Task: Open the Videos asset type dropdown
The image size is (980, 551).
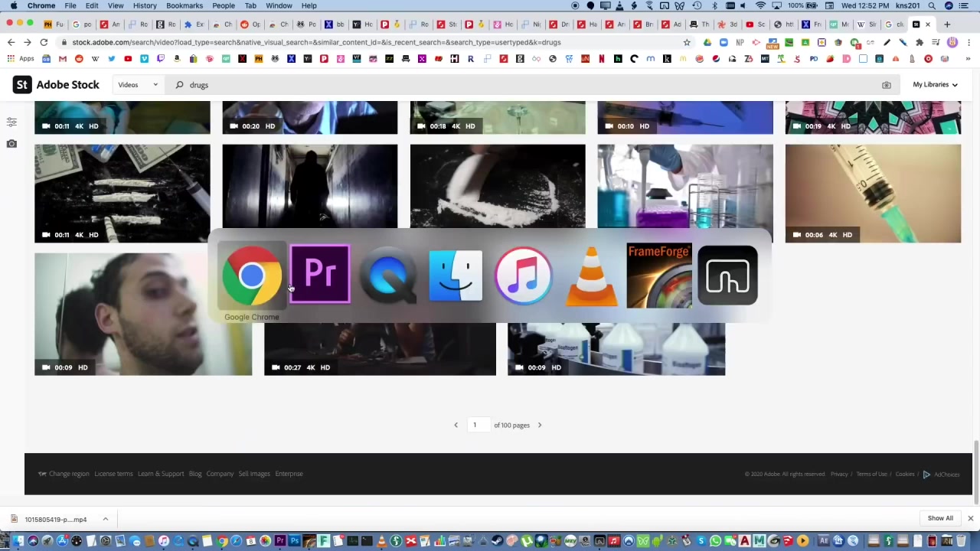Action: tap(138, 85)
